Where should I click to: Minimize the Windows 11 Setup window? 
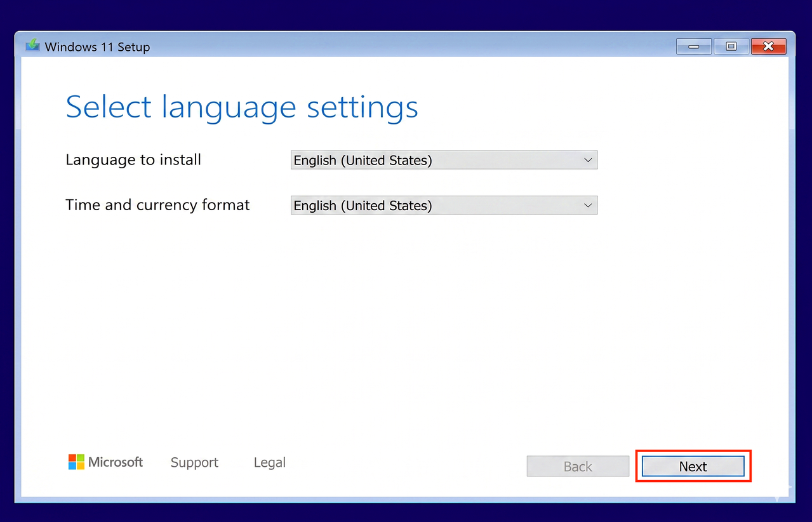click(x=693, y=46)
